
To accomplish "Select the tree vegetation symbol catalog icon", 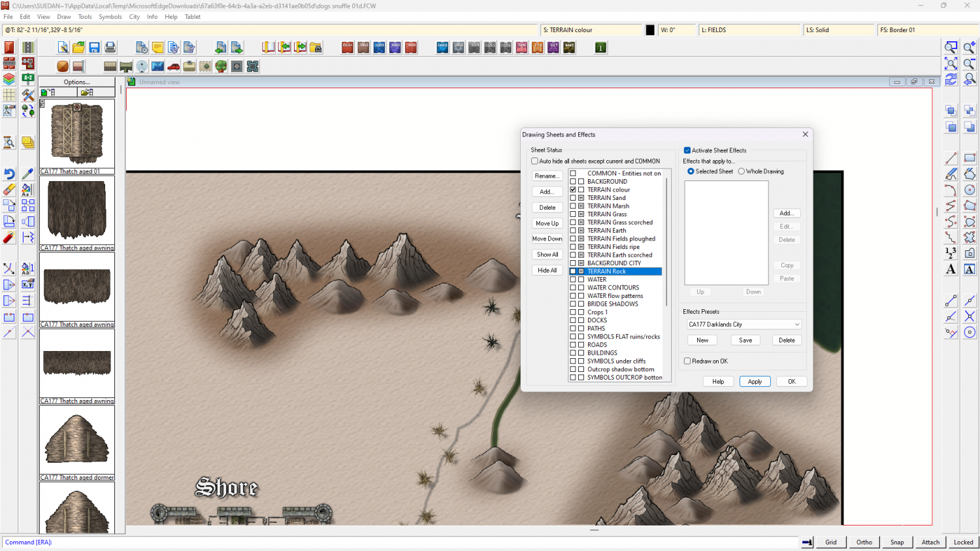I will [x=221, y=66].
